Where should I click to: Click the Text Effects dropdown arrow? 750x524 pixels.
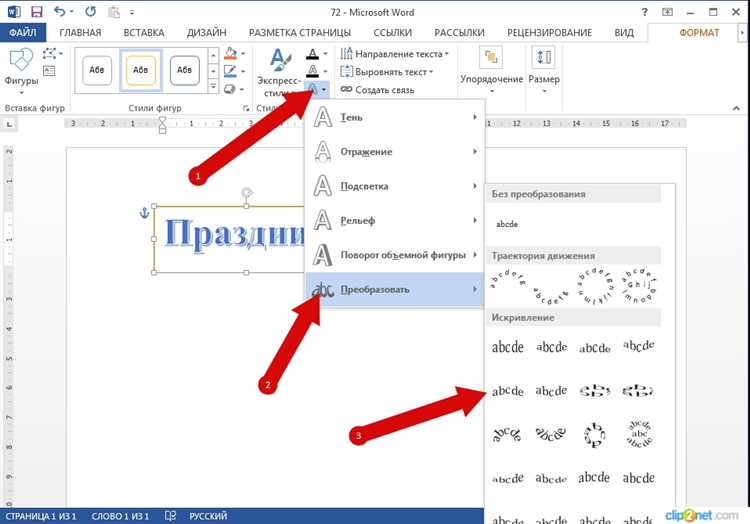coord(324,89)
